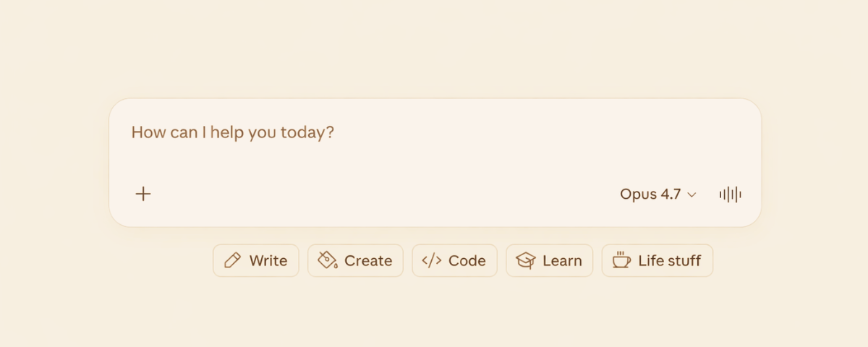Click the paint icon on the Create chip
The image size is (868, 347).
coord(328,260)
